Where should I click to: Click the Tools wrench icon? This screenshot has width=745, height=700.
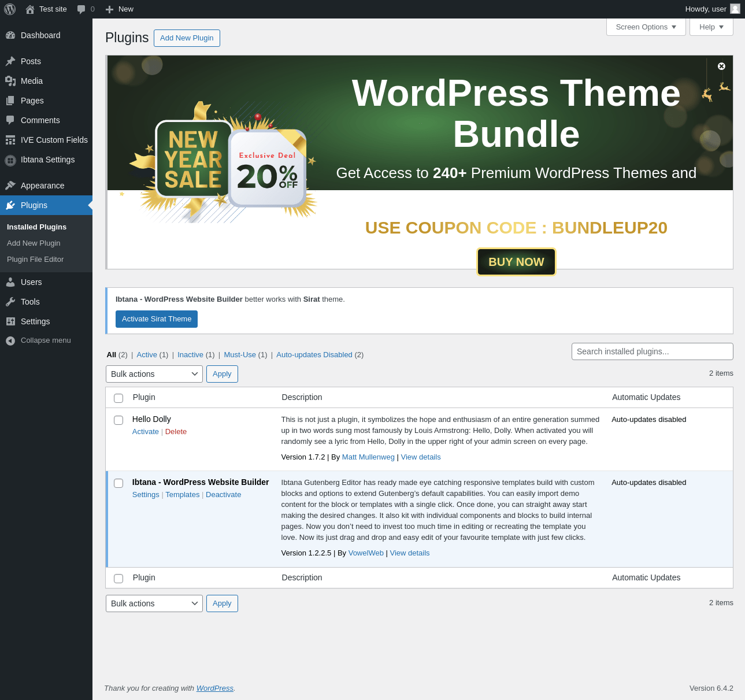tap(10, 302)
